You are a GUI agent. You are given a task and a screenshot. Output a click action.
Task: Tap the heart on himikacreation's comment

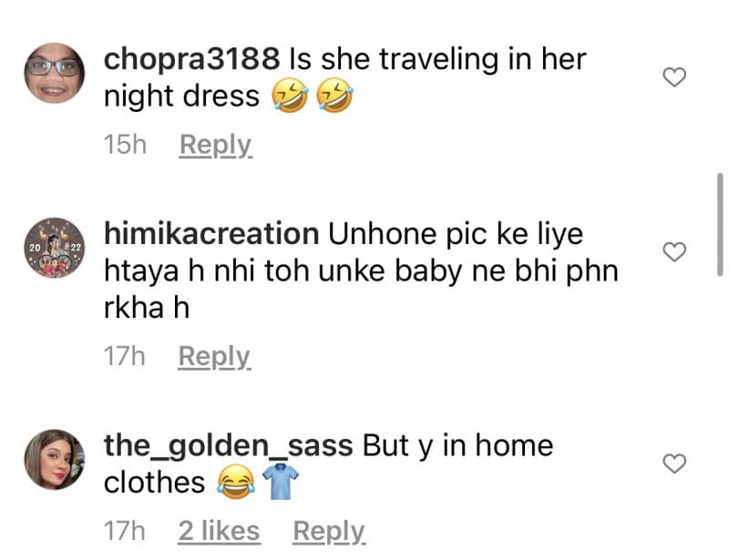tap(674, 252)
